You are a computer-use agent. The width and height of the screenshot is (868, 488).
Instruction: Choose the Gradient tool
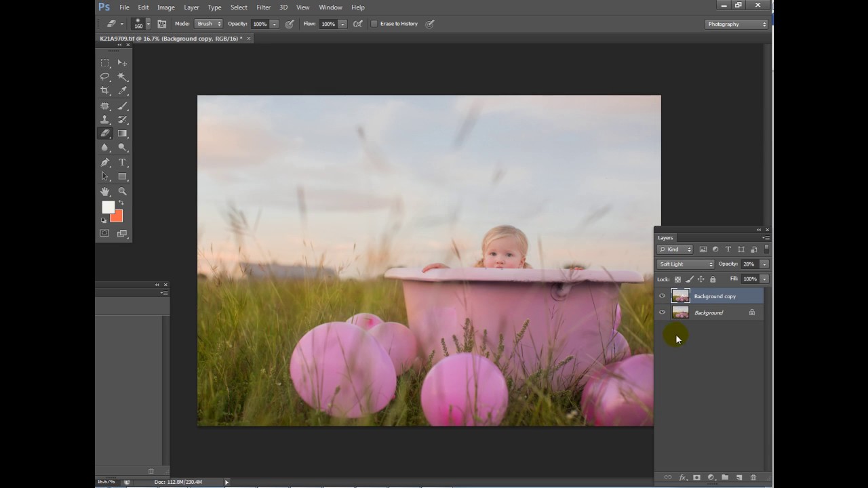(x=123, y=134)
